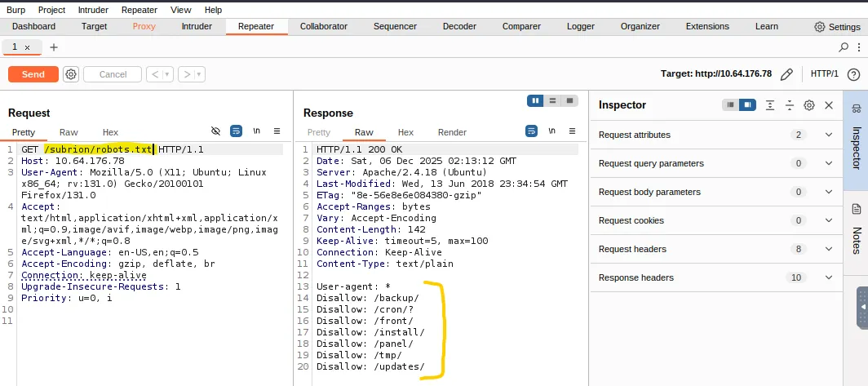Click the Repeater settings gear icon
The image size is (868, 386).
[71, 74]
